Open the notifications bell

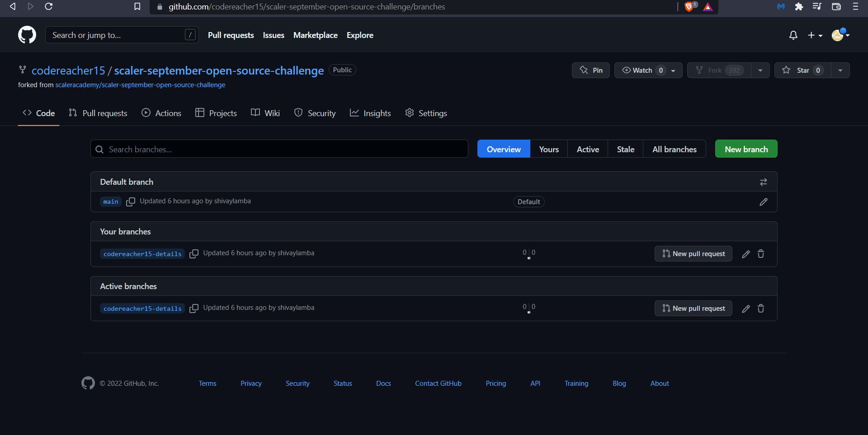(x=793, y=35)
